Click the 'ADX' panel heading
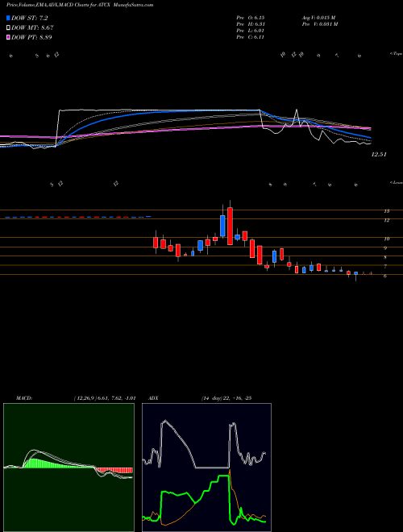 click(153, 398)
